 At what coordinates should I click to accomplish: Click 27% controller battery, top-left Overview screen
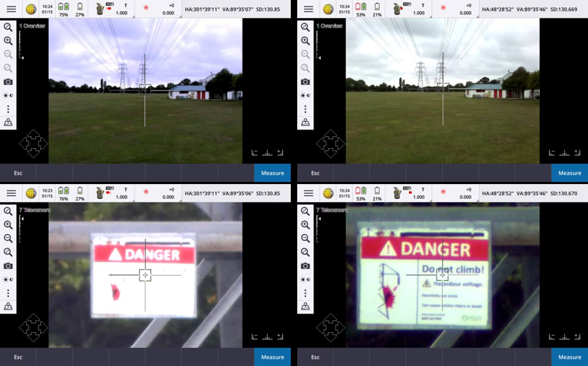80,9
